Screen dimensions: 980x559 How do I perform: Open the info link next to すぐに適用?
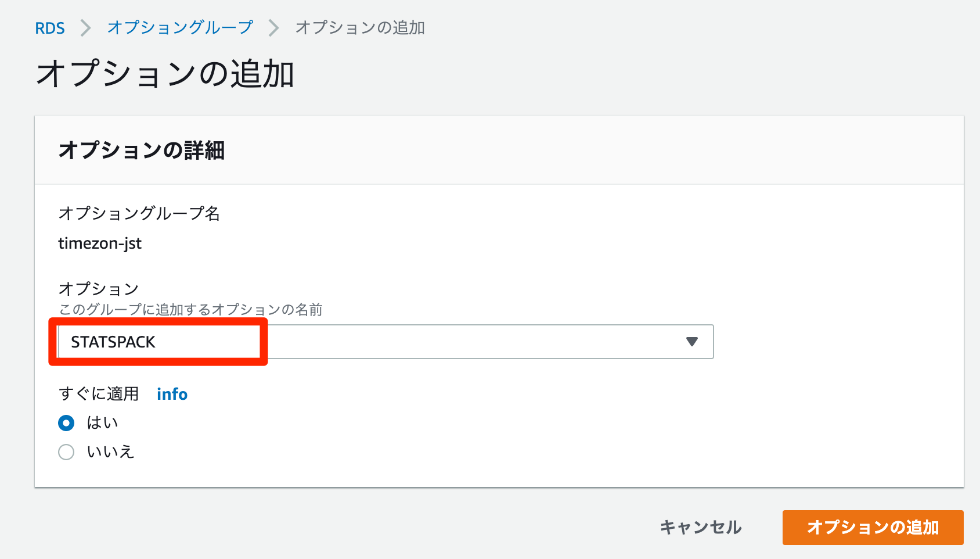click(172, 394)
